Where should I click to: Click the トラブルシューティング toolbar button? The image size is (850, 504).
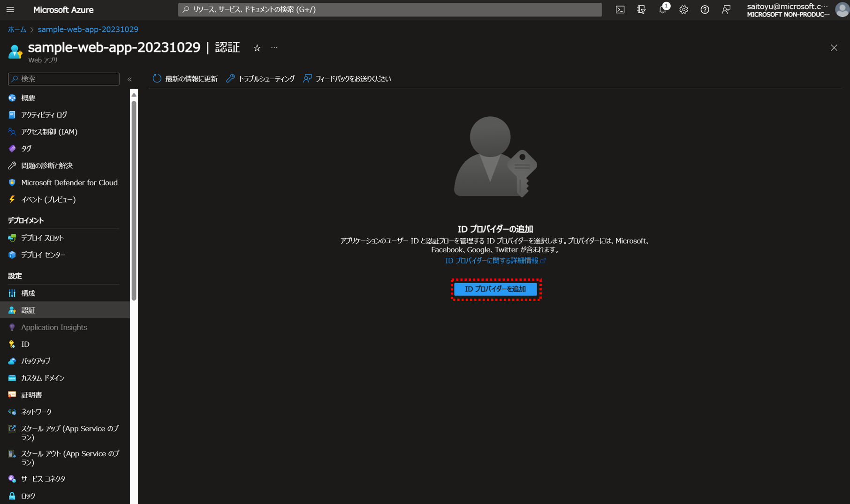(x=260, y=79)
